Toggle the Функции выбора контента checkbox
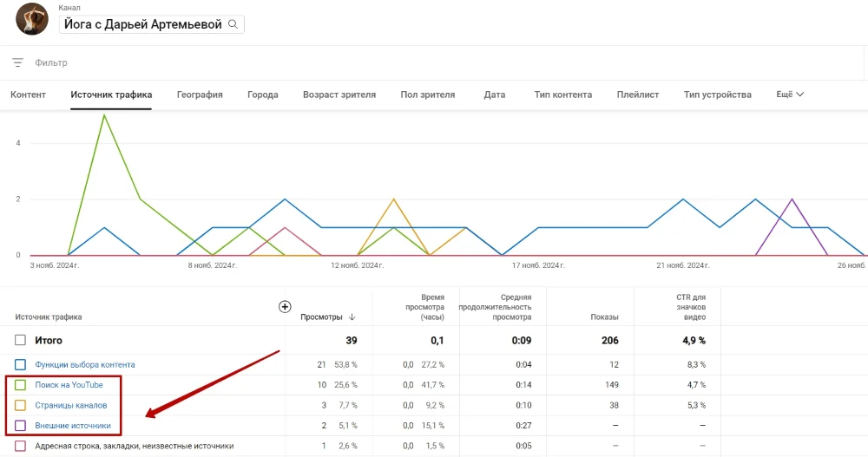This screenshot has width=868, height=457. coord(20,365)
